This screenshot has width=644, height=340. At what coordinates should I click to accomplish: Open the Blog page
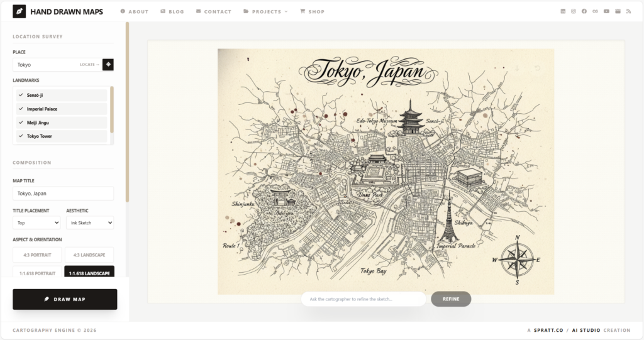click(x=172, y=11)
